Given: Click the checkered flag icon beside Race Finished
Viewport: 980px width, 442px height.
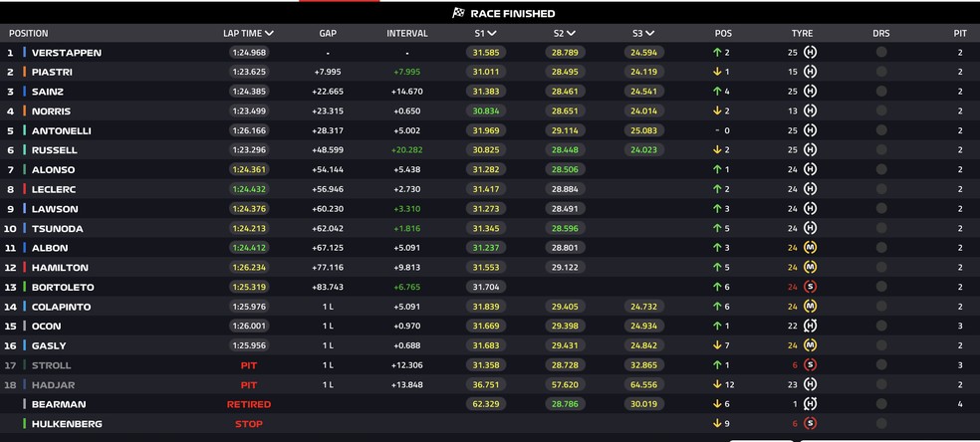Looking at the screenshot, I should tap(458, 13).
